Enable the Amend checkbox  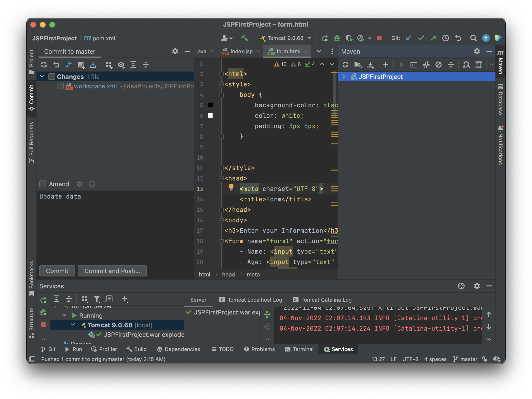click(42, 184)
